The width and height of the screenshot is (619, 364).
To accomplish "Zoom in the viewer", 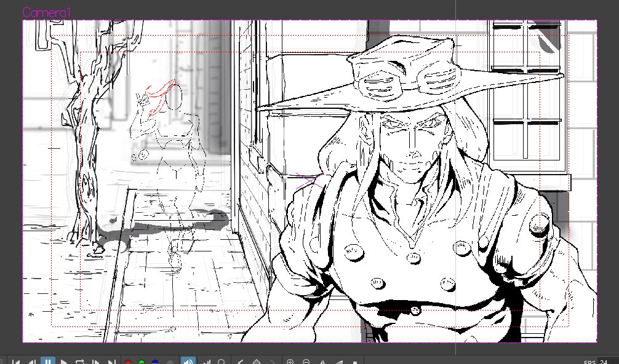I will (x=290, y=362).
